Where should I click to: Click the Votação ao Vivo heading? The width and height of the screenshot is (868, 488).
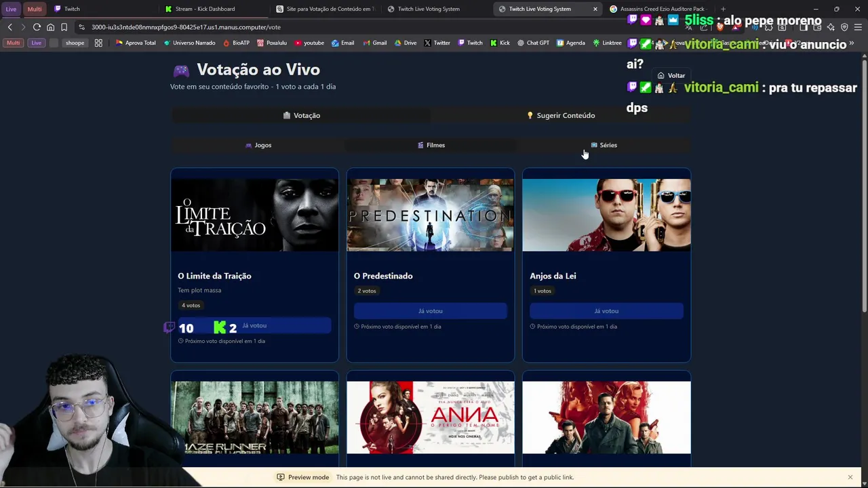coord(258,69)
